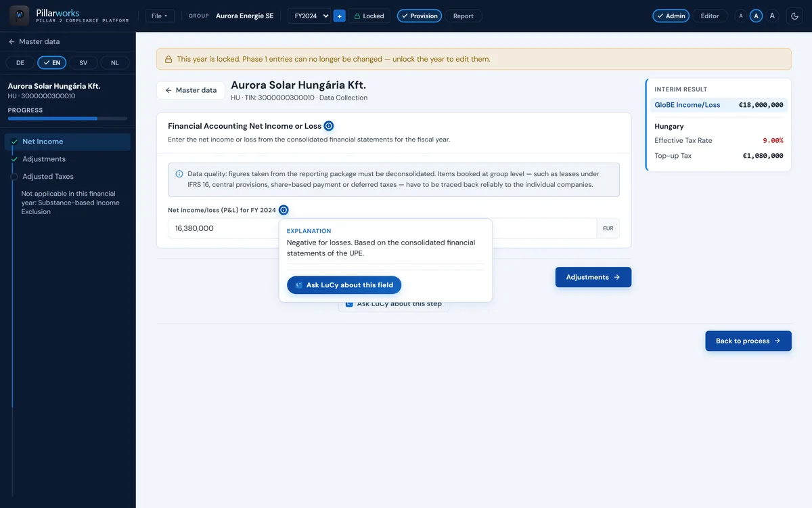Click the Hungary jurisdiction heading
Screen dimensions: 812x508
(x=669, y=127)
